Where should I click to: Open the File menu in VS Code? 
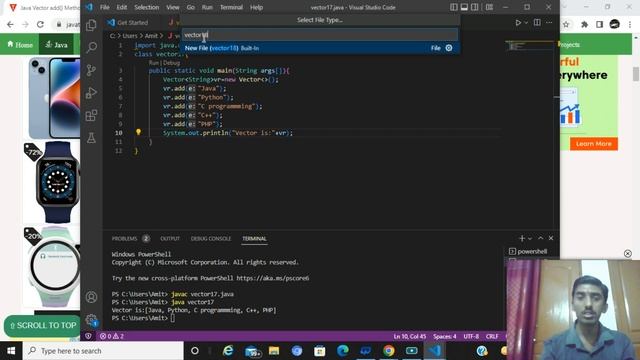click(104, 7)
